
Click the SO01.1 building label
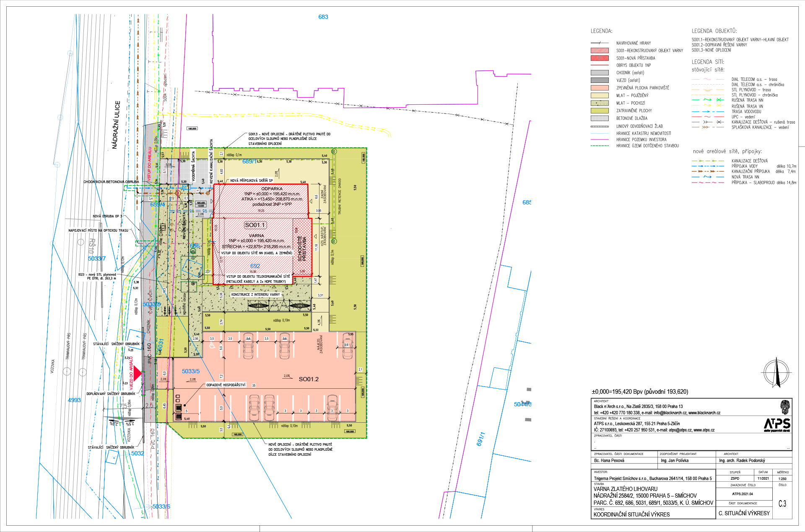pos(255,225)
